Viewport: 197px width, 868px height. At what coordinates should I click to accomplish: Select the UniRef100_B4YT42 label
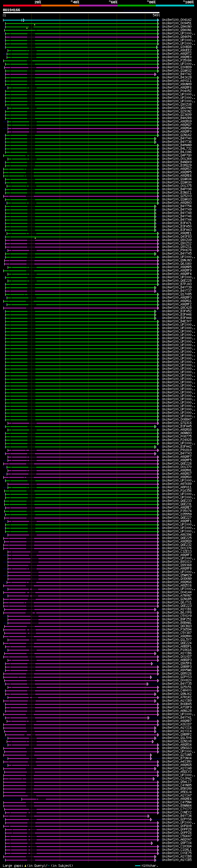tap(177, 74)
